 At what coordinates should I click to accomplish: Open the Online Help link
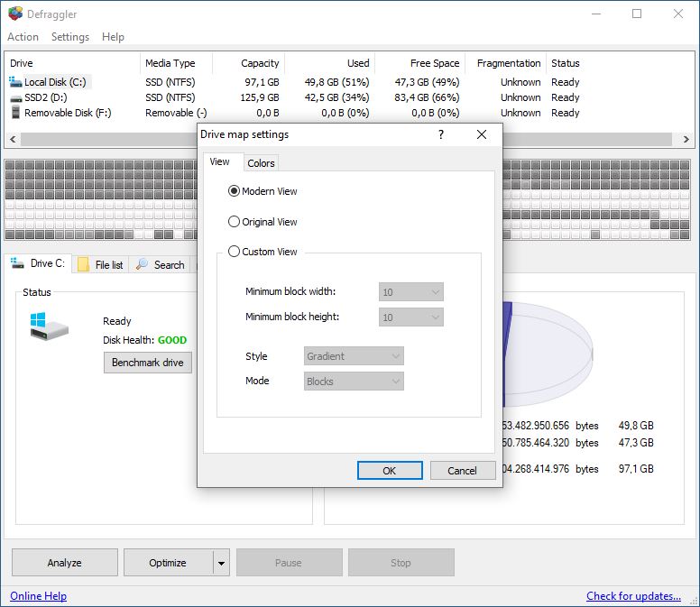pos(39,596)
